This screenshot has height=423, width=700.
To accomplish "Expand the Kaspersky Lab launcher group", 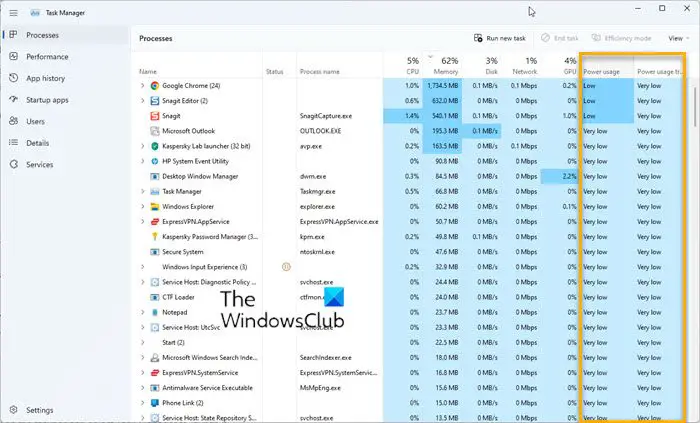I will pyautogui.click(x=142, y=146).
